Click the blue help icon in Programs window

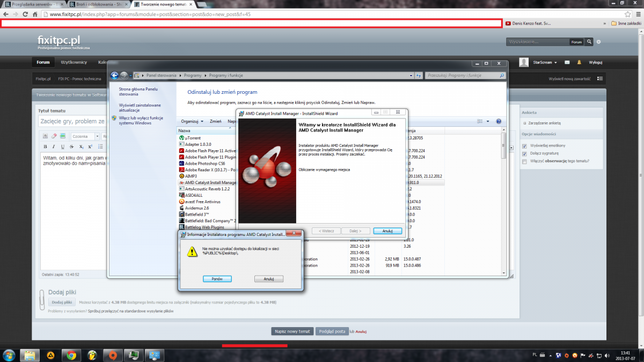click(x=499, y=121)
